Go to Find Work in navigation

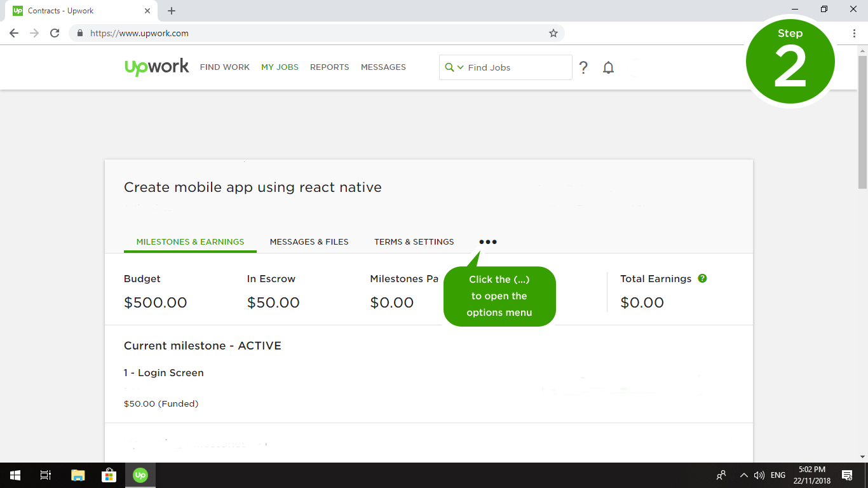224,67
